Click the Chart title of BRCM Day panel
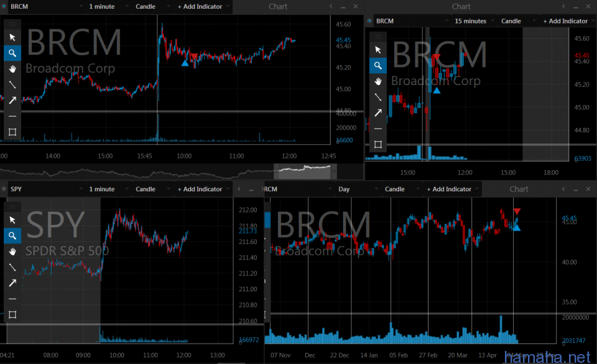Screen dimensions: 597x364 [519, 189]
